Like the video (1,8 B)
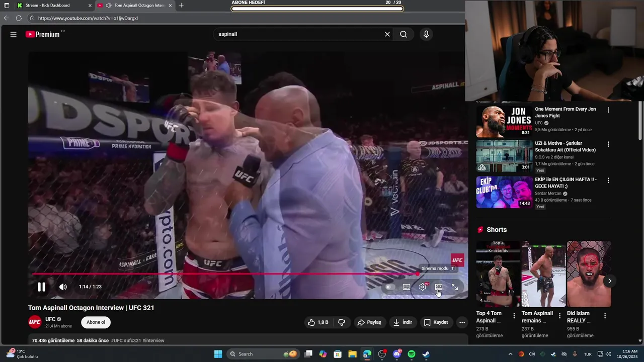644x362 pixels. pos(318,322)
